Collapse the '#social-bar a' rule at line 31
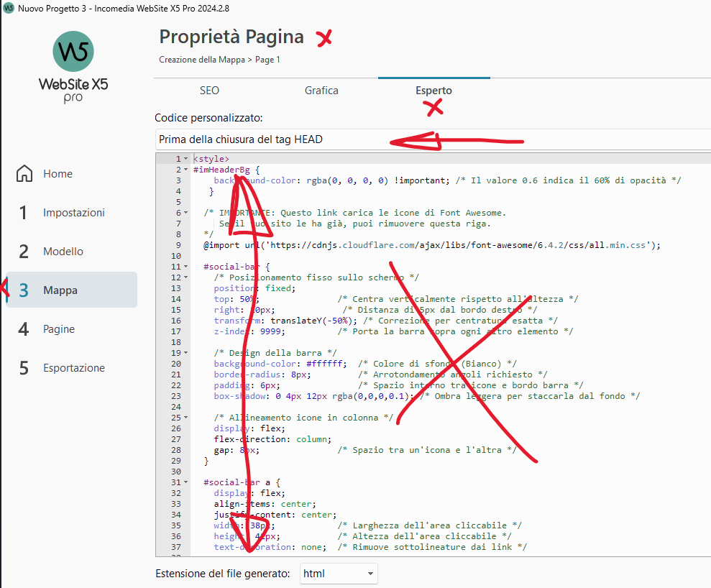Viewport: 711px width, 588px height. click(x=186, y=482)
